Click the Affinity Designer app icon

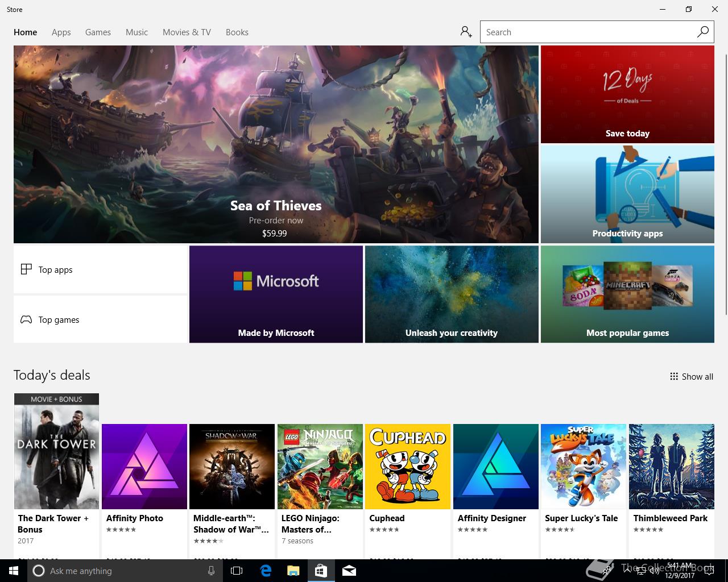coord(496,467)
